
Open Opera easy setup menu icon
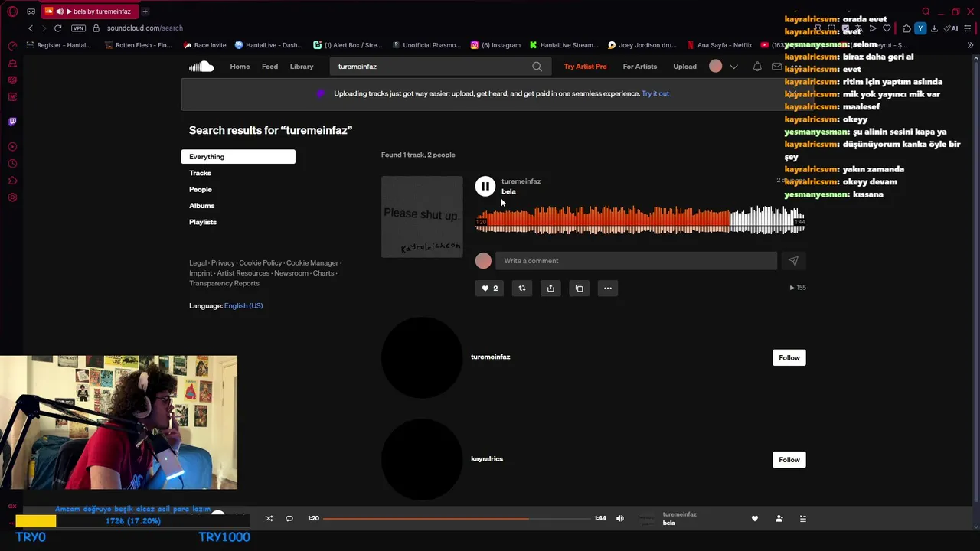click(969, 28)
